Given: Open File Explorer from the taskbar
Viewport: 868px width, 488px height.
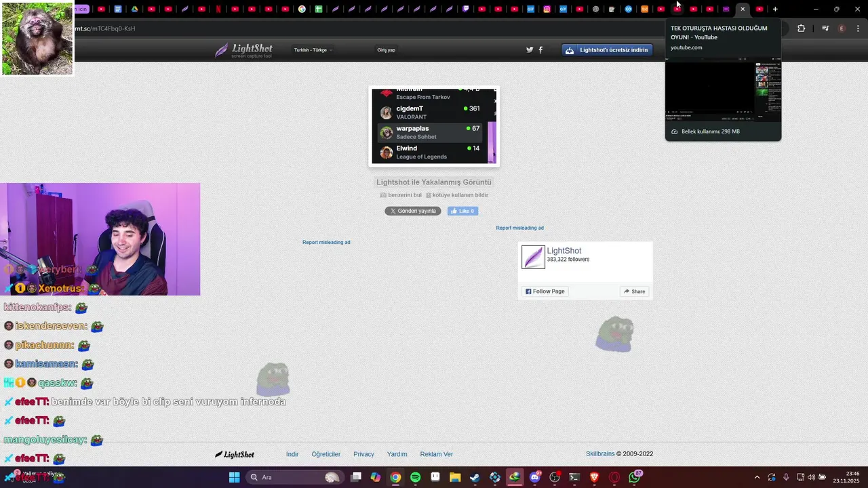Looking at the screenshot, I should tap(455, 477).
